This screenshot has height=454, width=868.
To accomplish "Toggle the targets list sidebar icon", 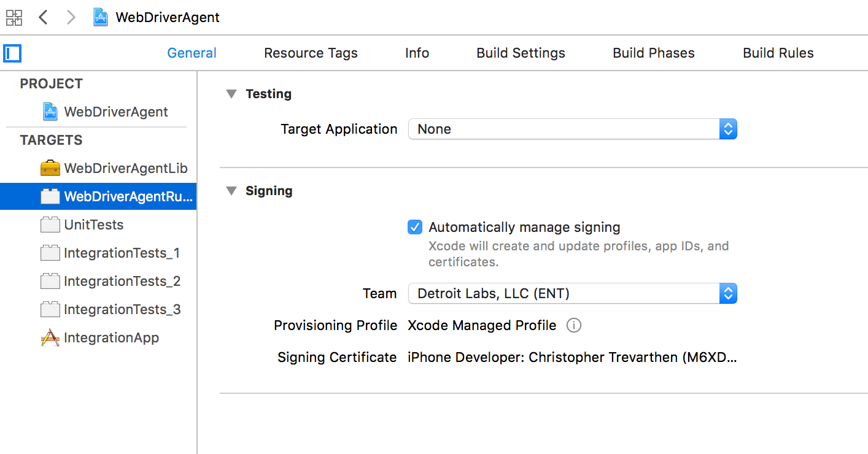I will pos(12,53).
